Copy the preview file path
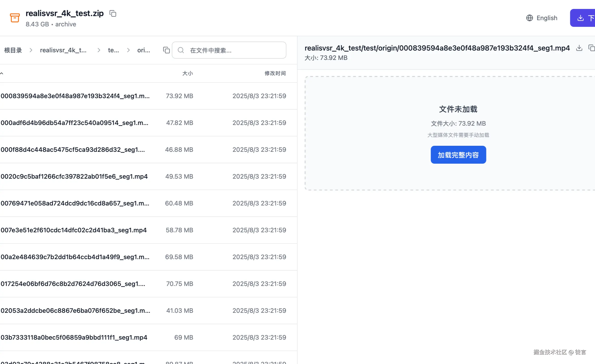 tap(591, 48)
